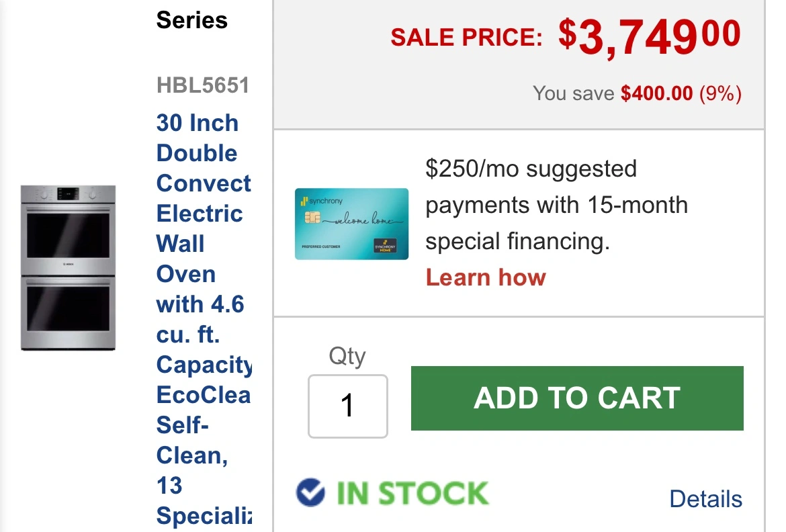Click the Synchrony Home badge on the card

[x=386, y=247]
